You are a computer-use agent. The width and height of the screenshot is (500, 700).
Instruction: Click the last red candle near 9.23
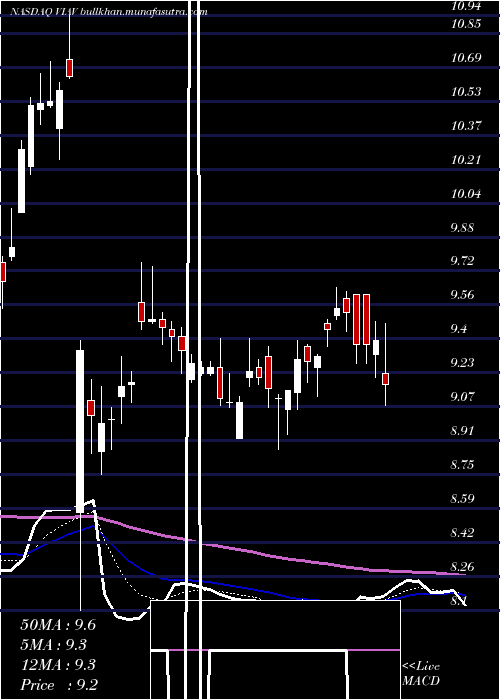[386, 379]
